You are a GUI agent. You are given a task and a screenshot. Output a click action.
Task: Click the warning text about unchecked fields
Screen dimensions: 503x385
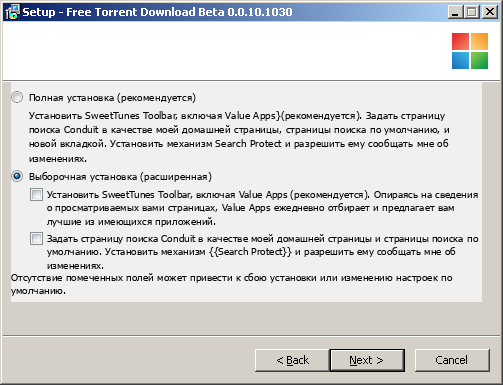[x=231, y=284]
